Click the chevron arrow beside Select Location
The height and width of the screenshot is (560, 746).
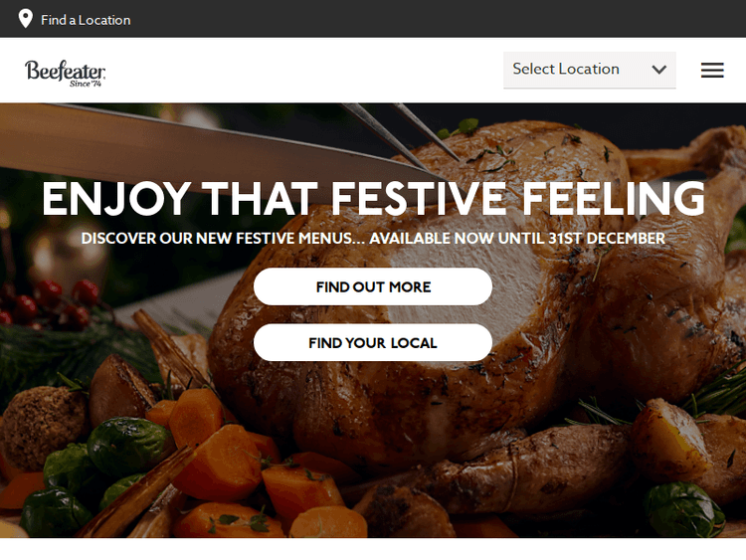pyautogui.click(x=658, y=70)
